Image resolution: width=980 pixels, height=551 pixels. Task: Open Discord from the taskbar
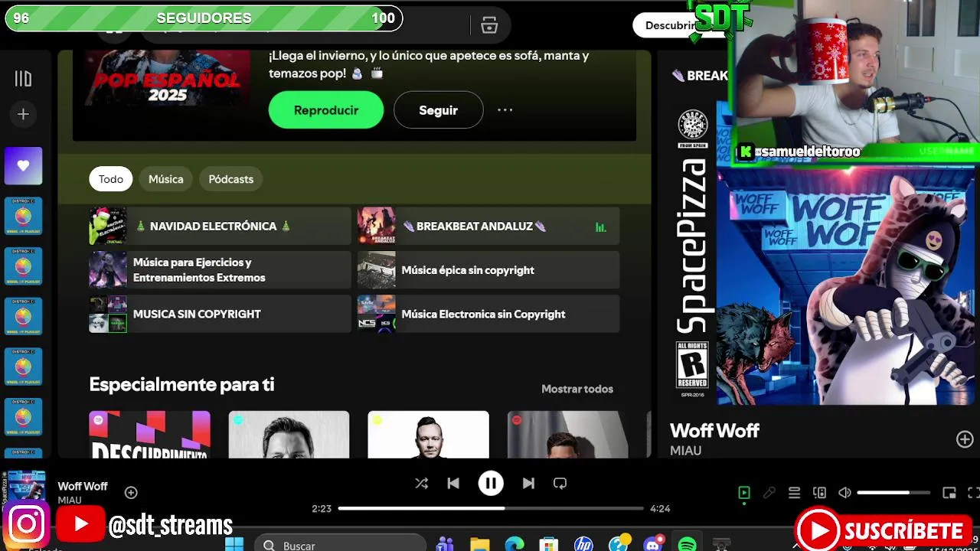[653, 545]
